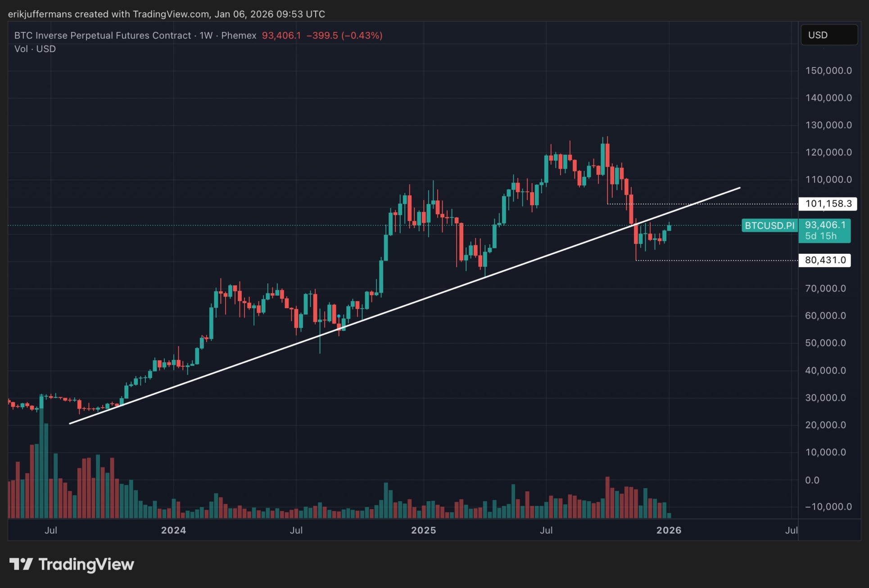This screenshot has width=869, height=588.
Task: Click the TradingView wordmark text
Action: [86, 564]
